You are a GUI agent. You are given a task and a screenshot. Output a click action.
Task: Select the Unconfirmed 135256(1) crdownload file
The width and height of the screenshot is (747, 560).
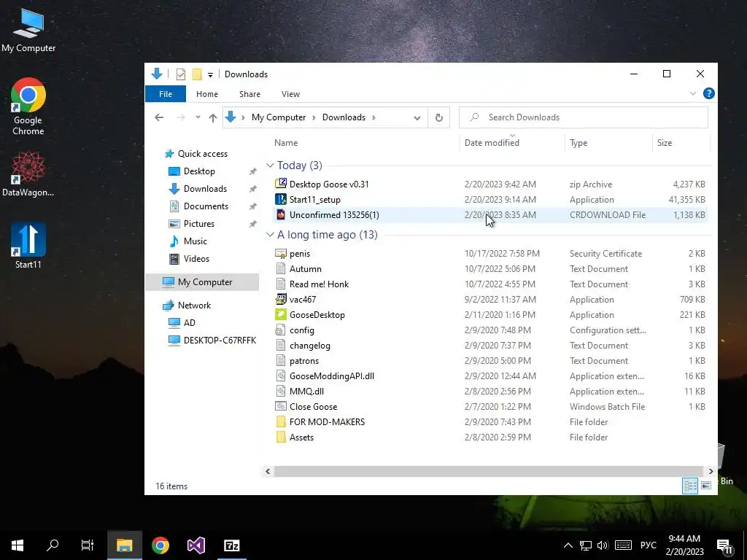pyautogui.click(x=334, y=215)
